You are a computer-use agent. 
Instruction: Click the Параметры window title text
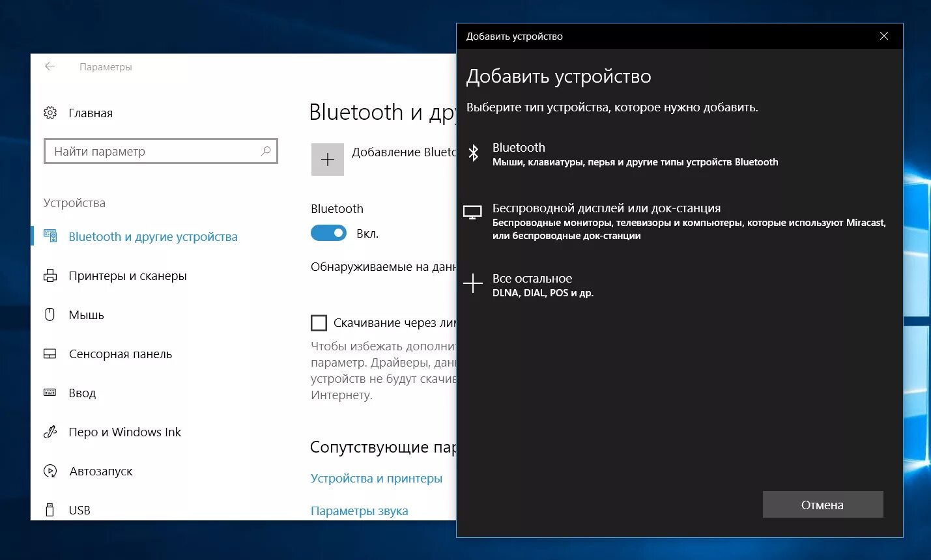click(106, 67)
